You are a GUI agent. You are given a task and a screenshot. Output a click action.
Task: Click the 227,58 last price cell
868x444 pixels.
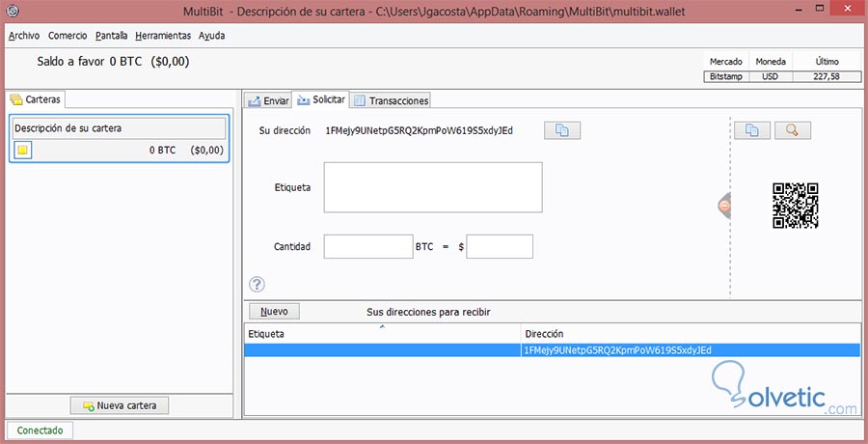pyautogui.click(x=827, y=76)
